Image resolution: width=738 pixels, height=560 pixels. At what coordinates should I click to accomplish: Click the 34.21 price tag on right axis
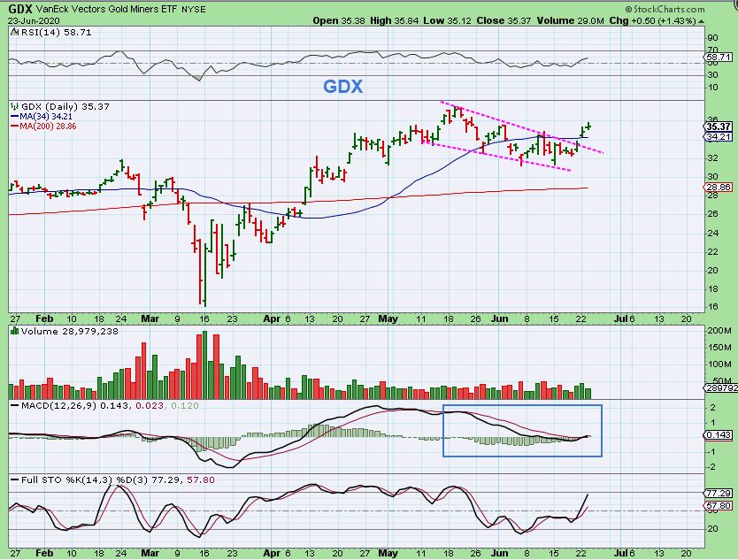point(719,137)
